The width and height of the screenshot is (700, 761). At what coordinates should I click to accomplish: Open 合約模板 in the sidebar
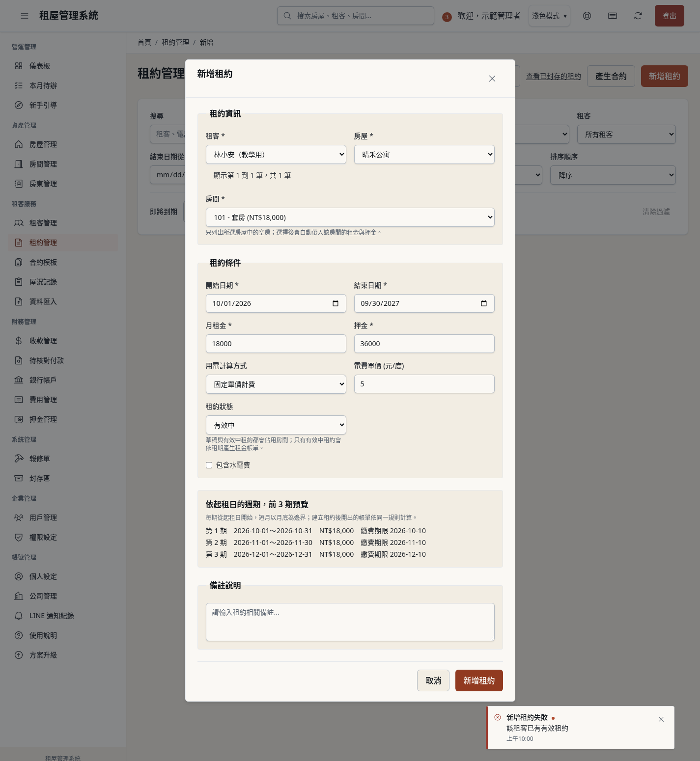coord(63,262)
